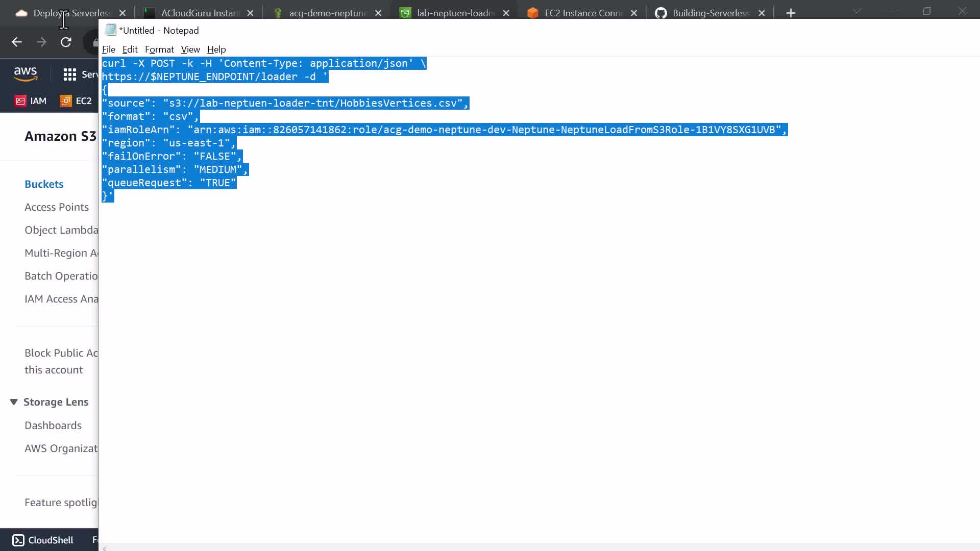Open Notepad Format menu

point(159,49)
